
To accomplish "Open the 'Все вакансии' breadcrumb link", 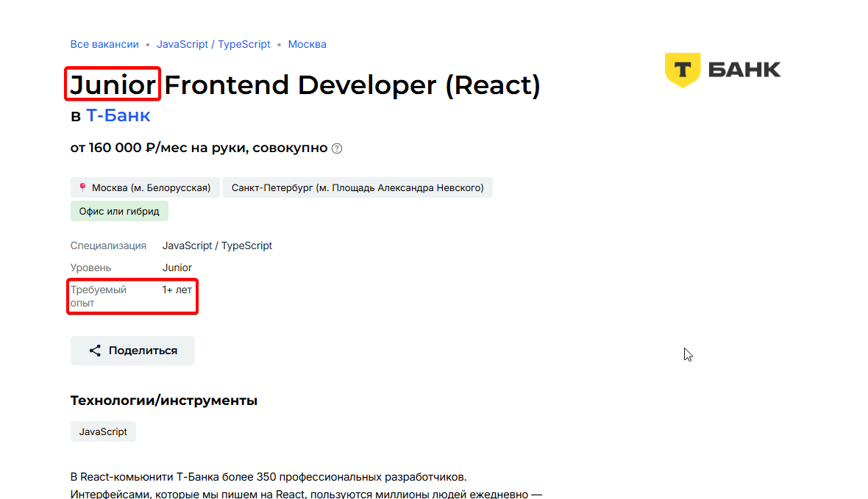I will coord(104,44).
